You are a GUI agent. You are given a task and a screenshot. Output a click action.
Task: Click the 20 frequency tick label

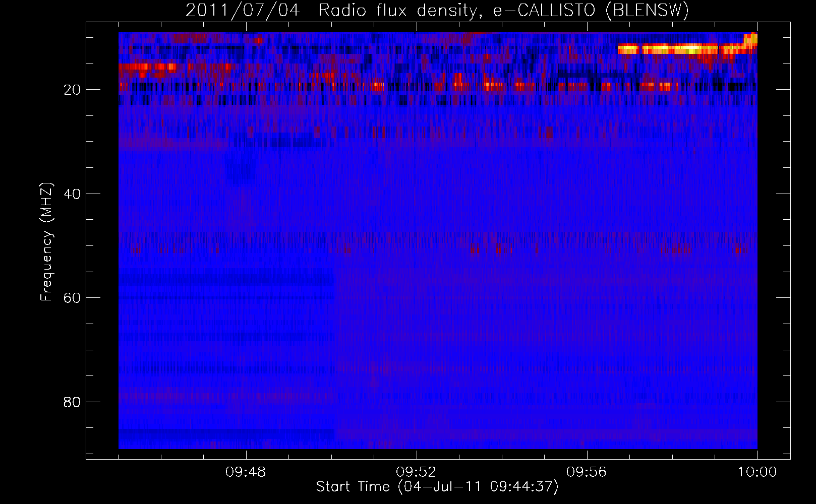click(73, 90)
